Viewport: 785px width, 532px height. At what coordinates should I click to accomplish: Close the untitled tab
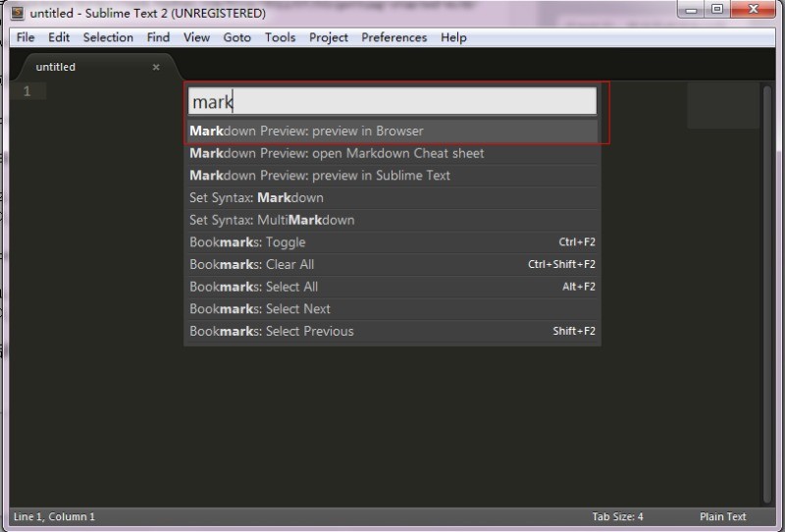point(156,67)
